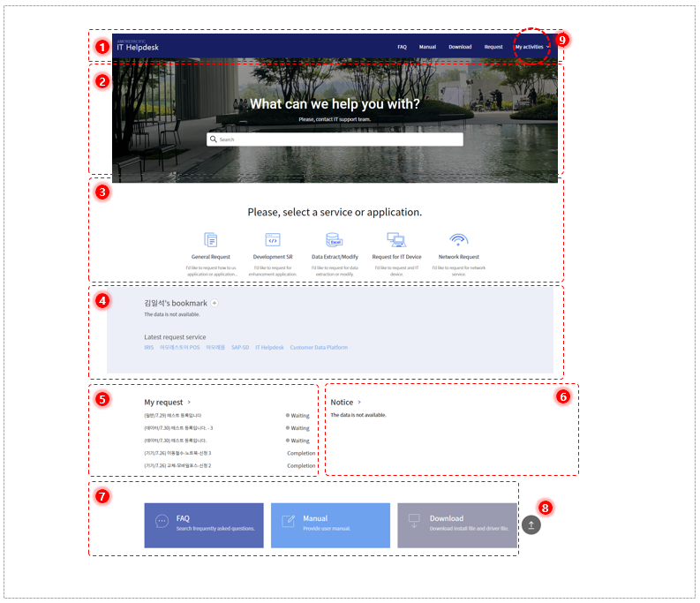
Task: Select the General Request document icon
Action: point(211,240)
